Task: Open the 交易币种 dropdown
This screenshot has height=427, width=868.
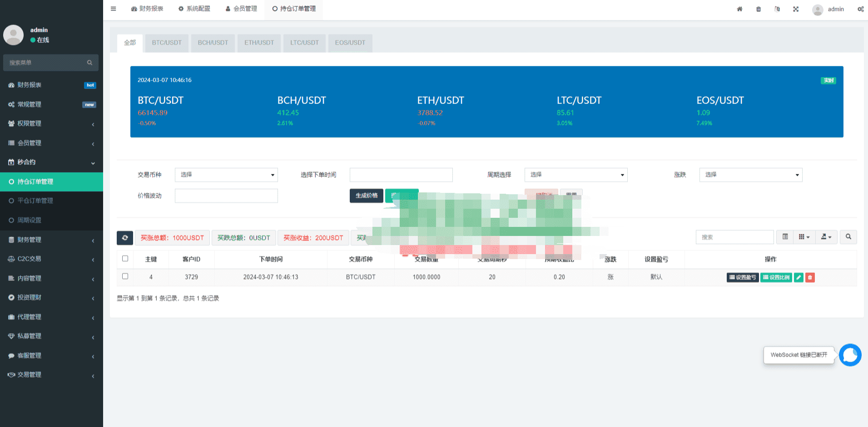Action: [226, 175]
